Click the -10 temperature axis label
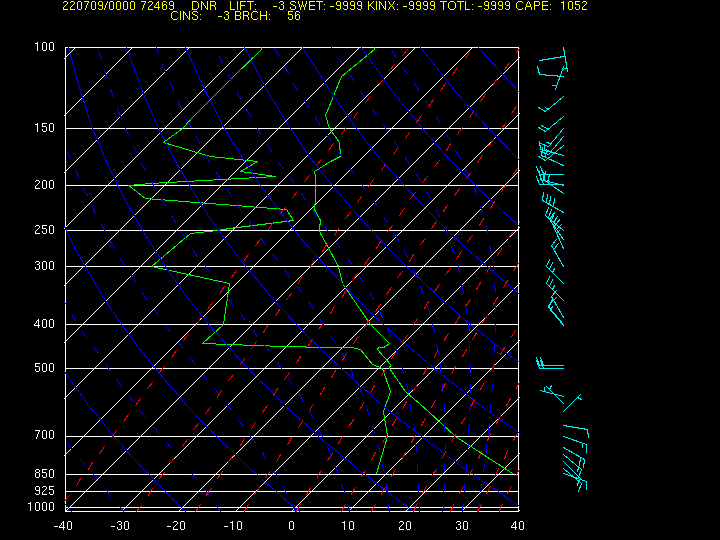This screenshot has height=540, width=720. pyautogui.click(x=233, y=526)
